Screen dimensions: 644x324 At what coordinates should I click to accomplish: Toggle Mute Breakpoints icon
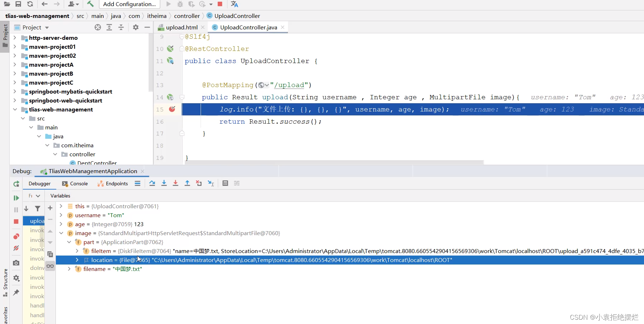(x=16, y=248)
